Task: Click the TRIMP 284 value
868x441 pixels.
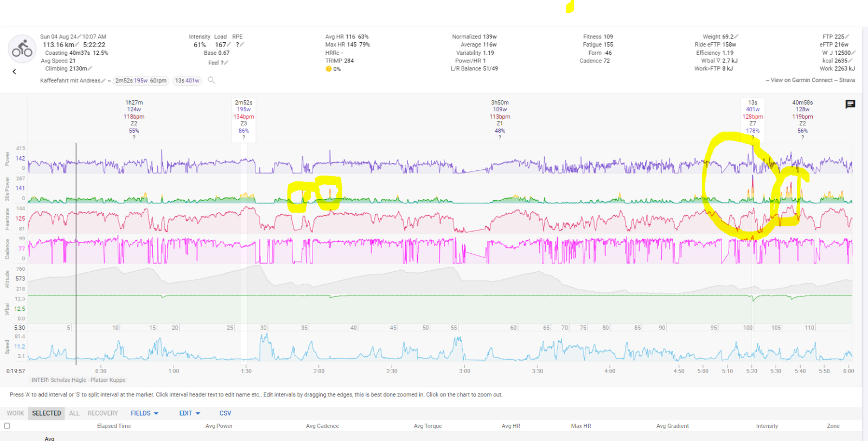Action: (340, 61)
